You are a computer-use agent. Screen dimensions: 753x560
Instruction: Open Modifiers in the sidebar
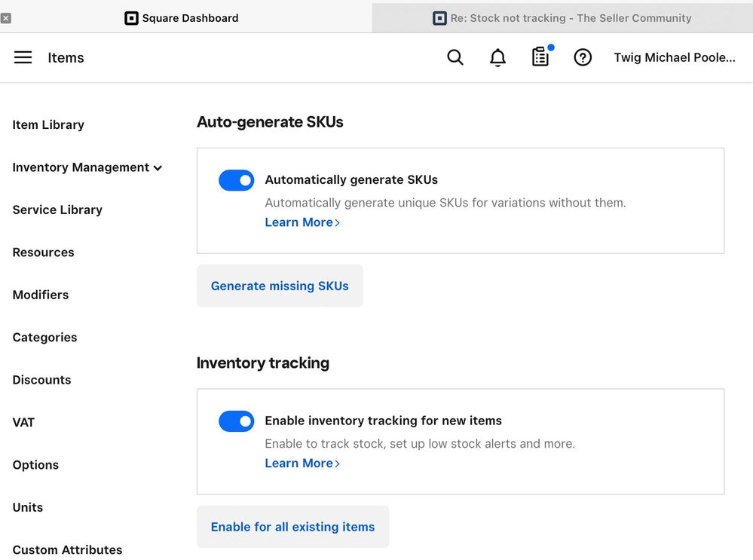click(41, 295)
